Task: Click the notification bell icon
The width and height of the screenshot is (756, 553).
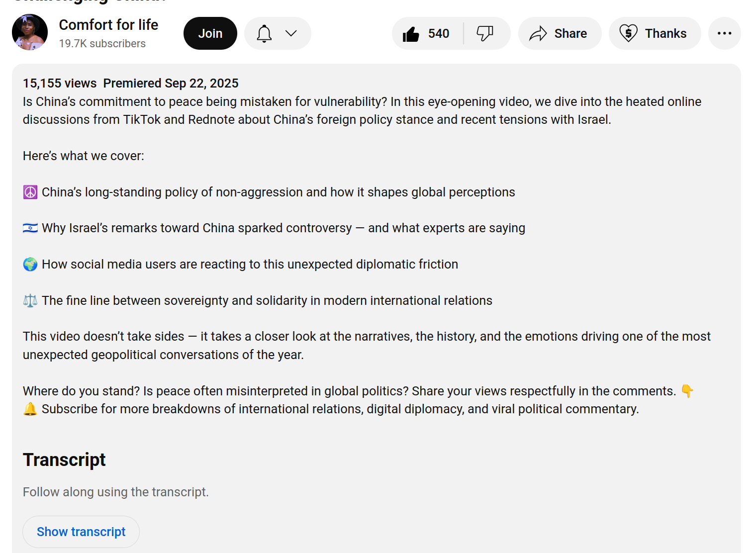Action: (264, 33)
